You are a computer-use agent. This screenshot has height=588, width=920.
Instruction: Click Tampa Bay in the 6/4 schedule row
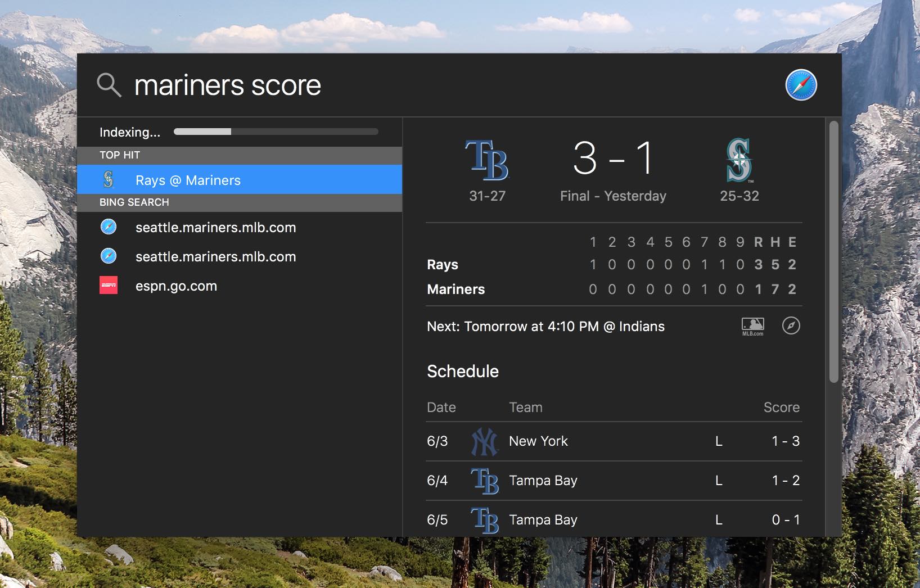click(543, 481)
